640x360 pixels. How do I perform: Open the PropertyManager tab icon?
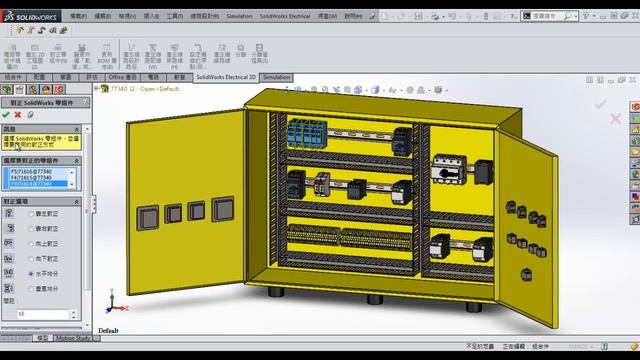pos(20,89)
